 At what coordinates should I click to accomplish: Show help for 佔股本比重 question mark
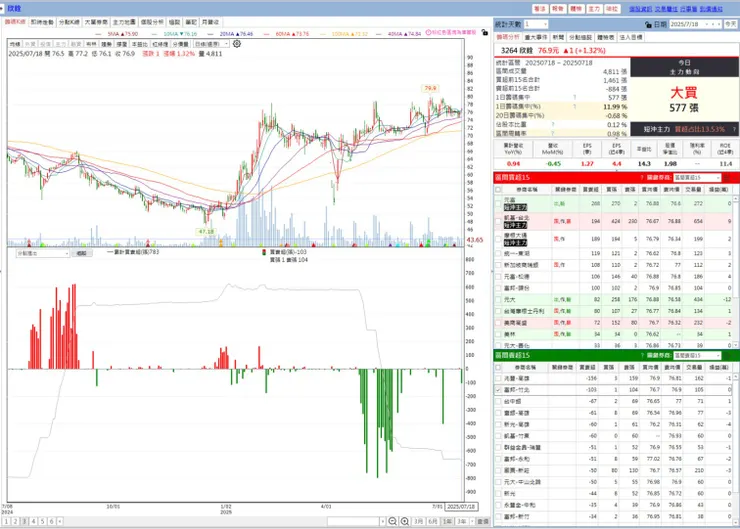pyautogui.click(x=553, y=125)
